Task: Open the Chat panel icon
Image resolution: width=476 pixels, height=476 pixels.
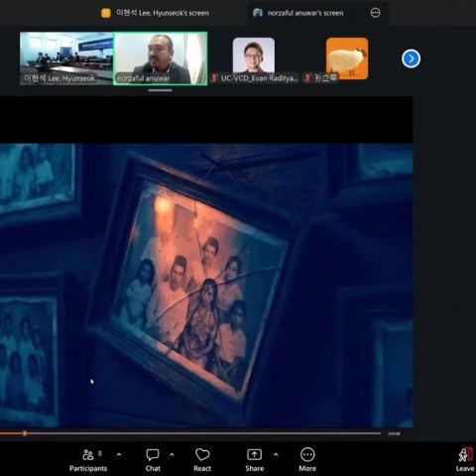Action: click(x=153, y=455)
